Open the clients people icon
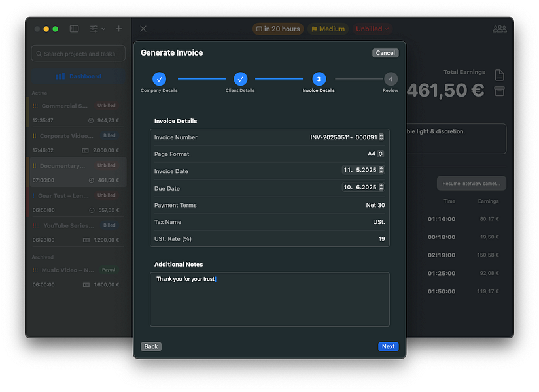 [500, 29]
